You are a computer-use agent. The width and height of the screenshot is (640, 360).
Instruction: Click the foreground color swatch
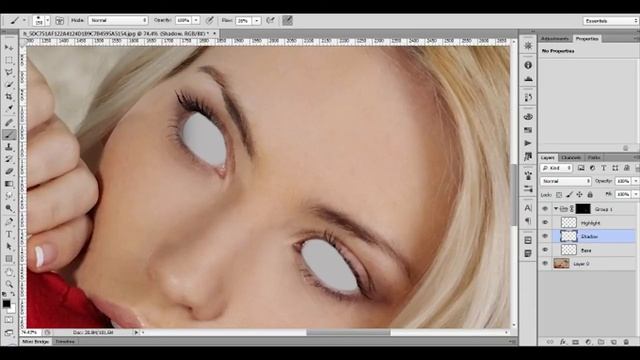pyautogui.click(x=6, y=304)
